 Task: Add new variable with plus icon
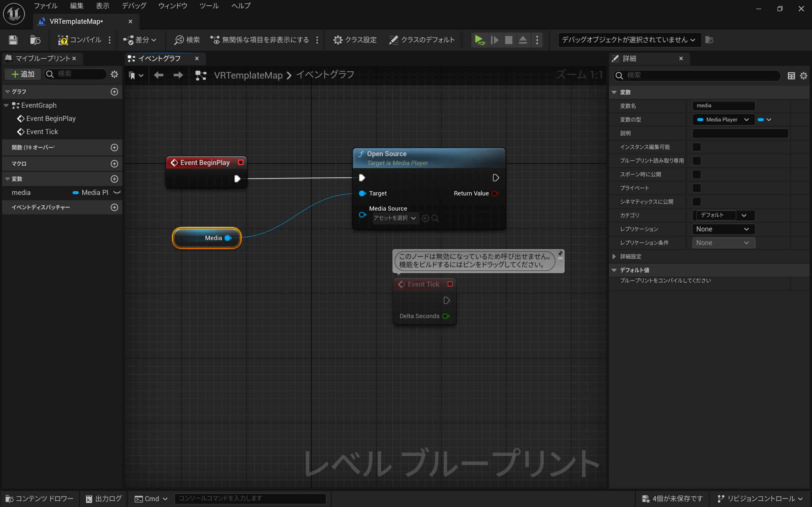click(115, 179)
